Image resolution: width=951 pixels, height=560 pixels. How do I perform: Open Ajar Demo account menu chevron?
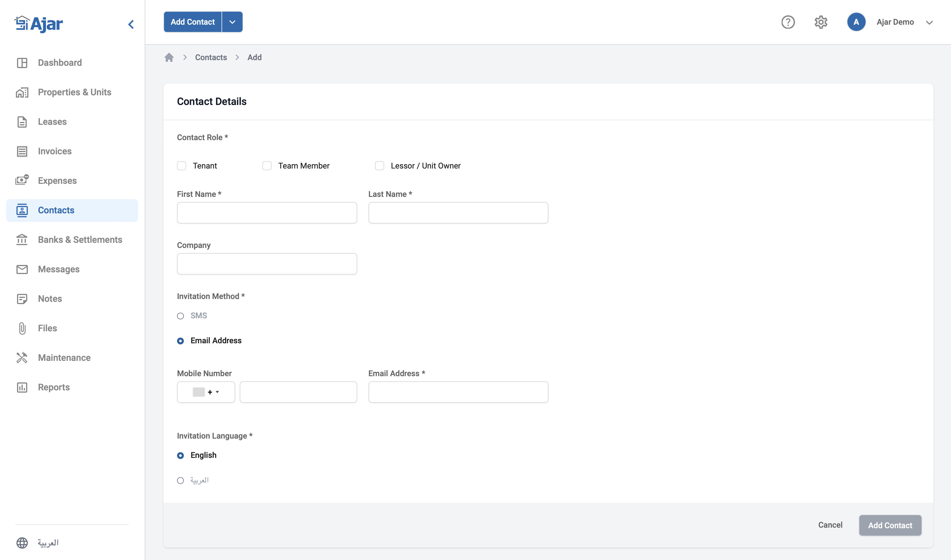929,23
